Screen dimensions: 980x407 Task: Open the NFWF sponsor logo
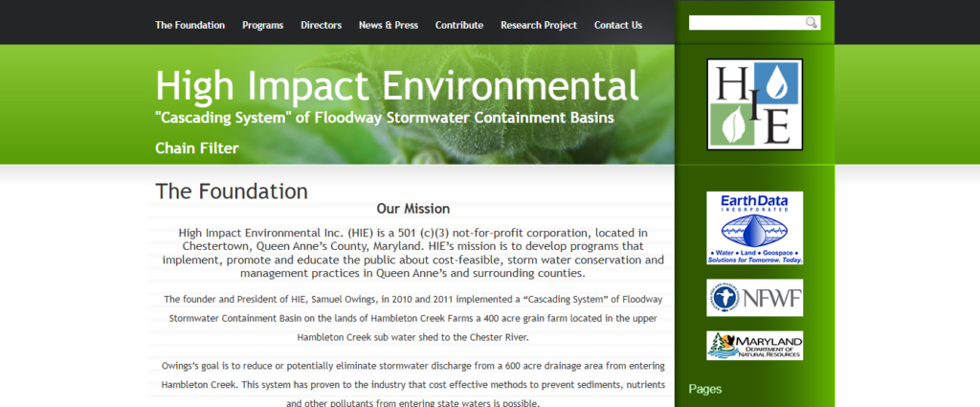(x=754, y=298)
